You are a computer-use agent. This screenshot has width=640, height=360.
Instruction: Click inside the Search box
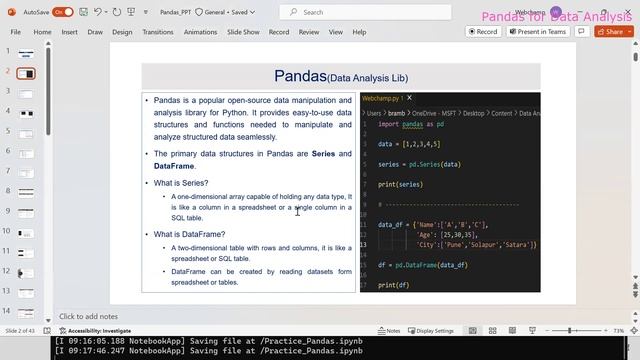pyautogui.click(x=365, y=12)
